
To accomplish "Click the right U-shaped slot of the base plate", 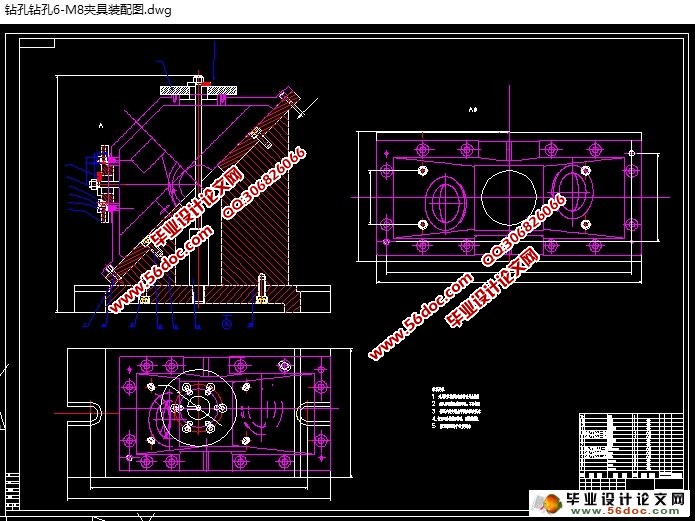I will pyautogui.click(x=313, y=413).
